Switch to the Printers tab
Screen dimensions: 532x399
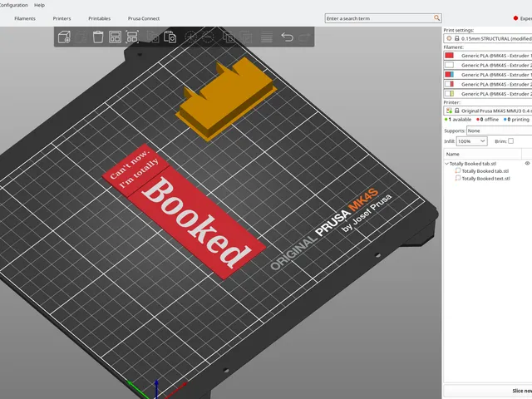[62, 18]
